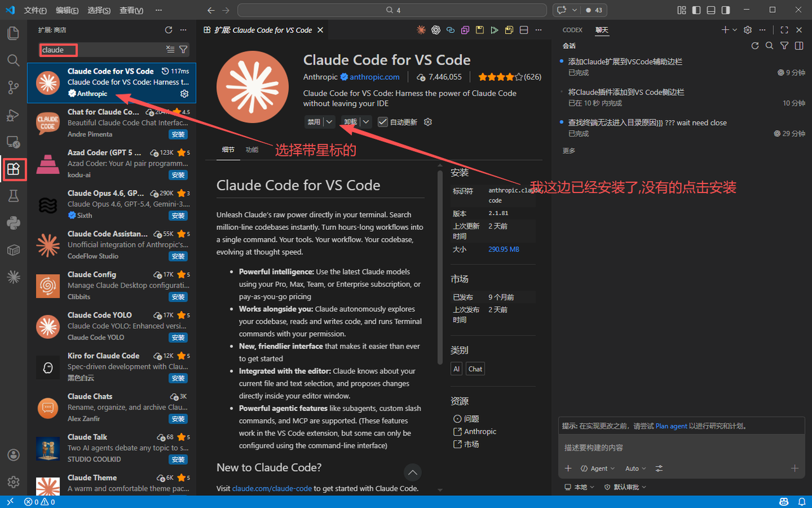The image size is (812, 508).
Task: Open the Search view in activity bar
Action: (x=13, y=60)
